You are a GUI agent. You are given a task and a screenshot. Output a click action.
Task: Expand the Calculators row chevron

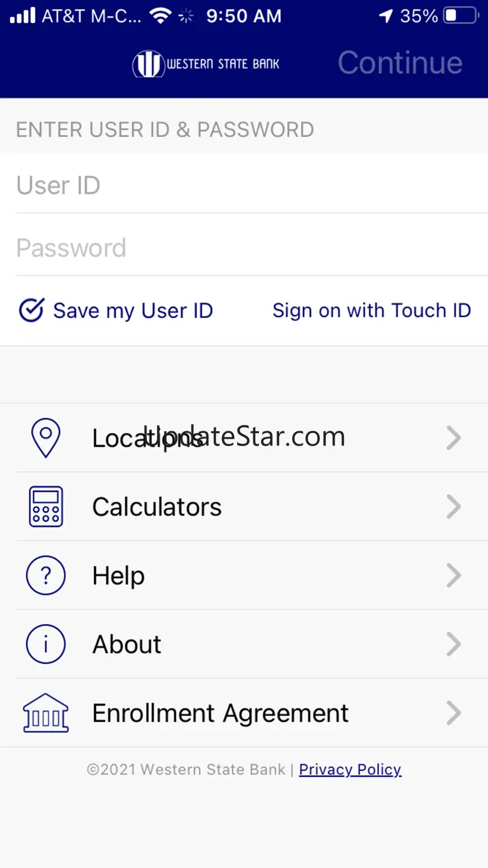pos(454,506)
